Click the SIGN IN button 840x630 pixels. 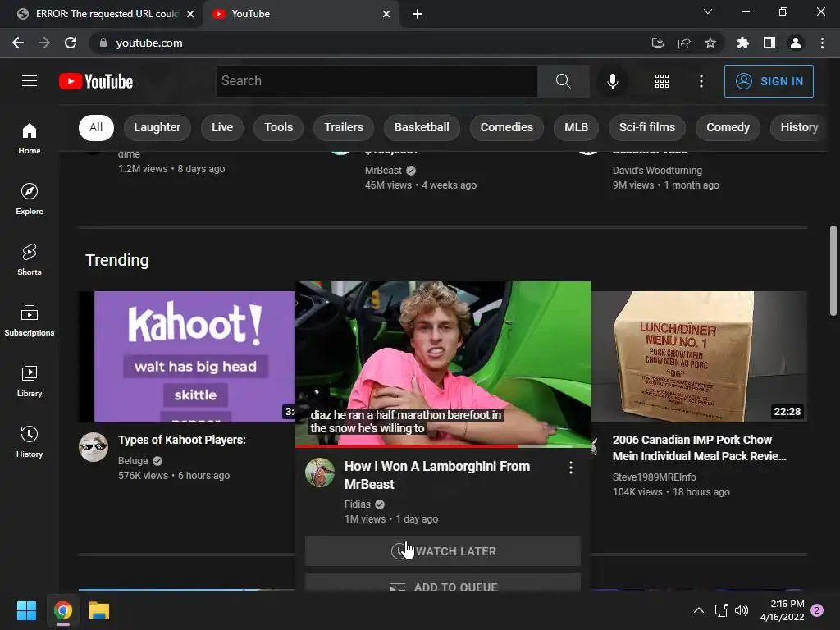tap(769, 81)
